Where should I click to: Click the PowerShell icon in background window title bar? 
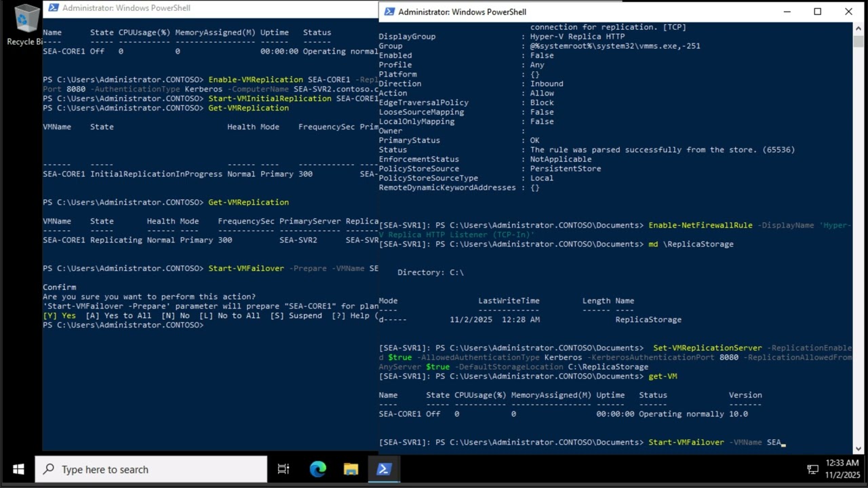tap(52, 8)
